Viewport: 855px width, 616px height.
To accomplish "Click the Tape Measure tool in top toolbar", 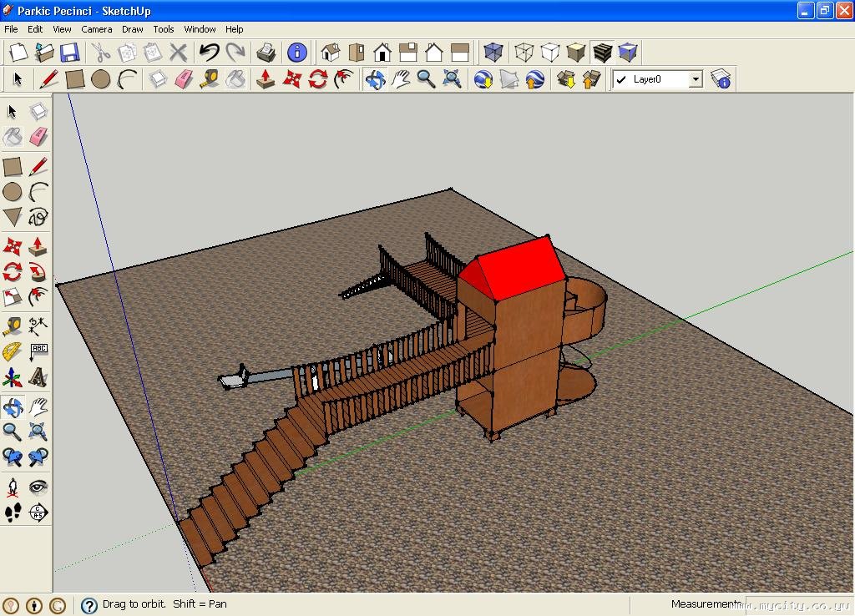I will tap(209, 79).
